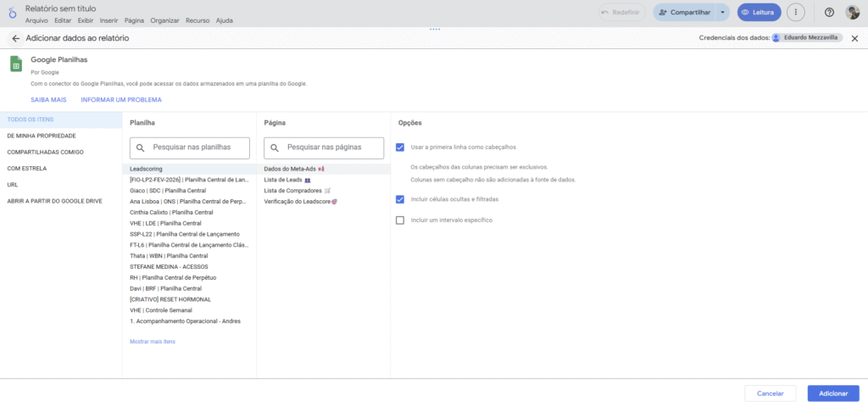Uncheck Incluir células ocultas e filtradas
The image size is (868, 407).
point(400,199)
